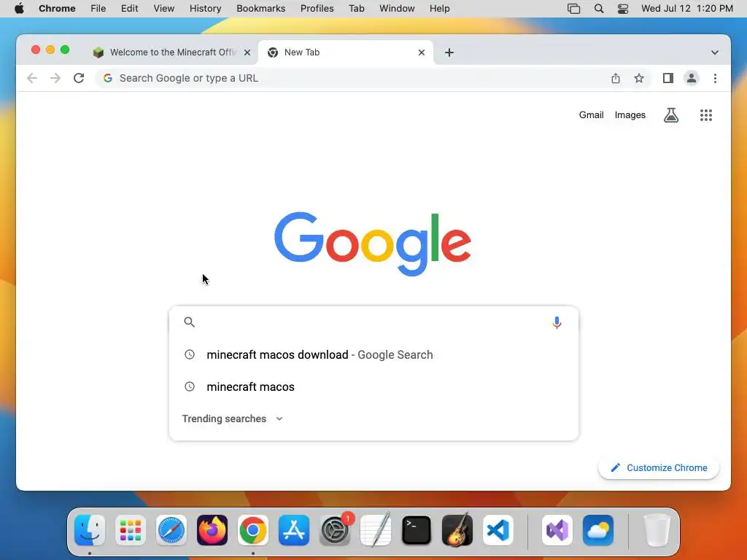Click the date and time in menu bar

coord(687,9)
